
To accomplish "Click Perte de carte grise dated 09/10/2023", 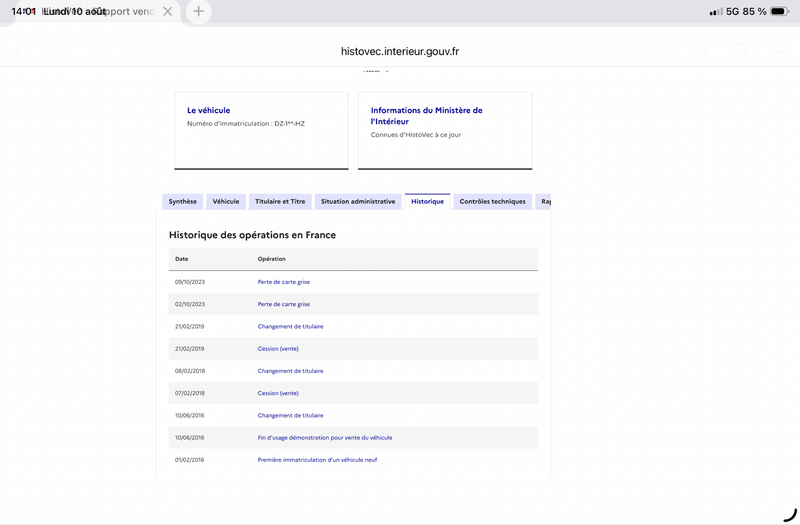I will click(284, 282).
